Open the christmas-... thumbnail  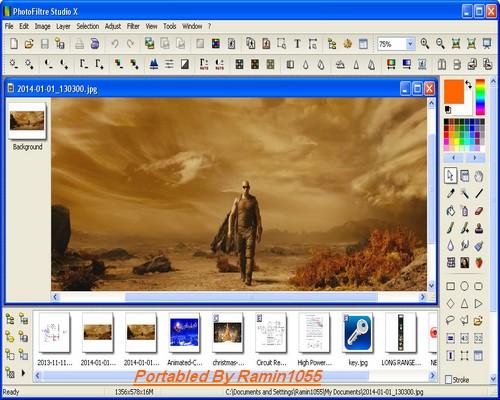click(x=228, y=333)
